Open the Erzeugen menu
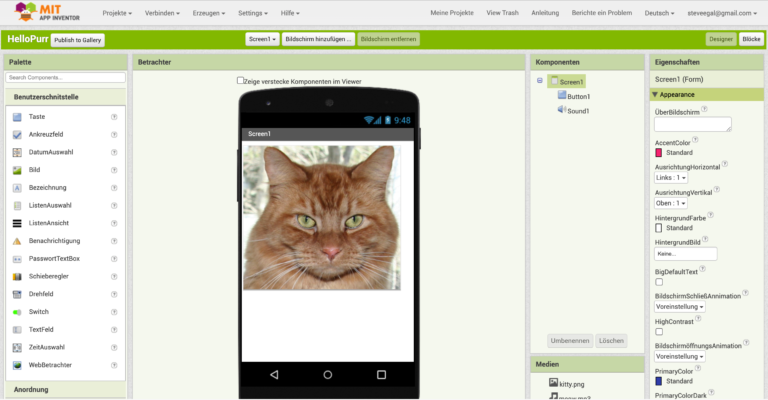The image size is (768, 400). pos(251,14)
